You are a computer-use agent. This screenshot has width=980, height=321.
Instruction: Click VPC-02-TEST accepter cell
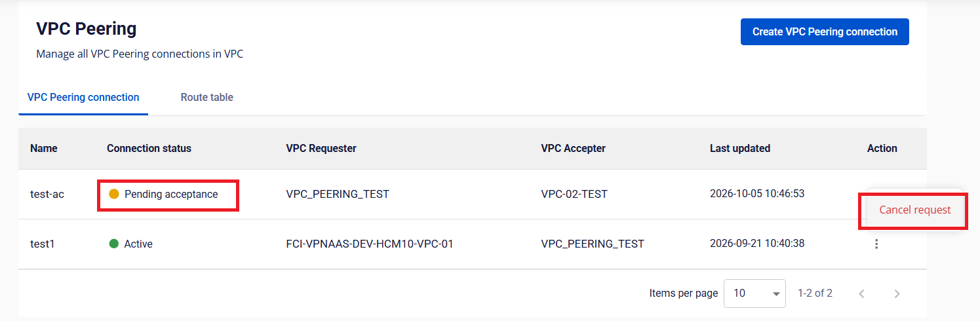[x=574, y=194]
